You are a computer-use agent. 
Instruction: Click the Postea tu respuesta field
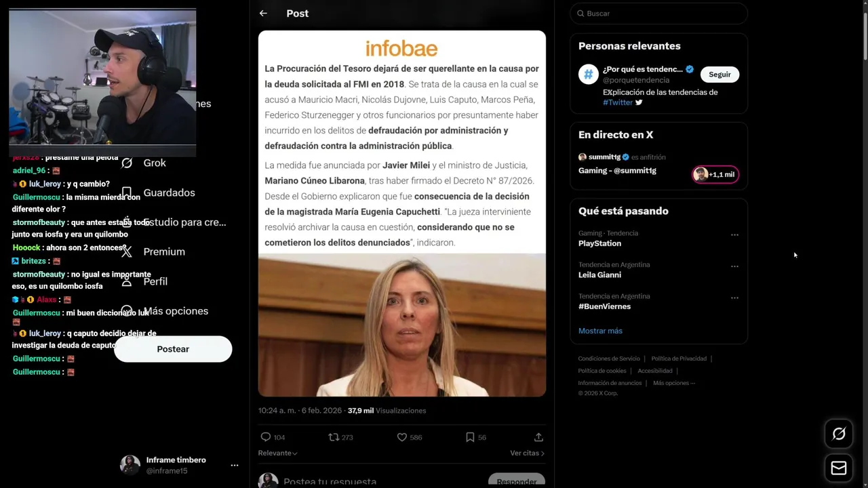[330, 482]
